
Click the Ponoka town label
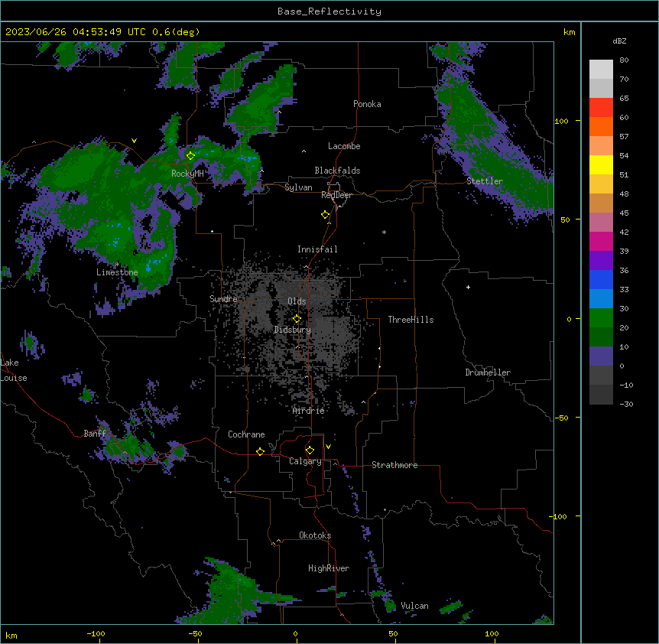pyautogui.click(x=367, y=104)
